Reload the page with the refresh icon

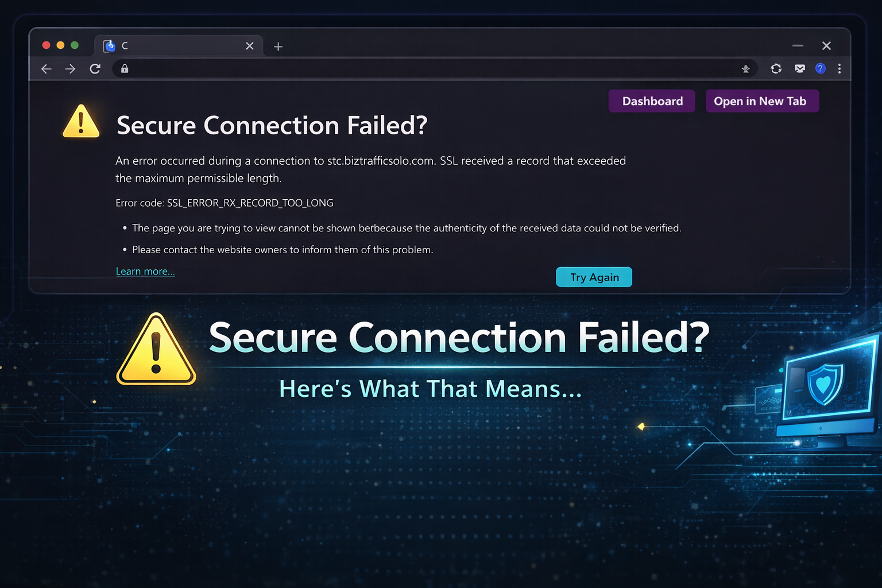click(95, 69)
